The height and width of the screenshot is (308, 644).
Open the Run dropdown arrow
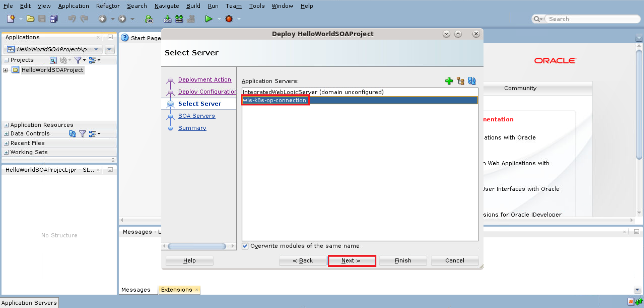(x=219, y=19)
